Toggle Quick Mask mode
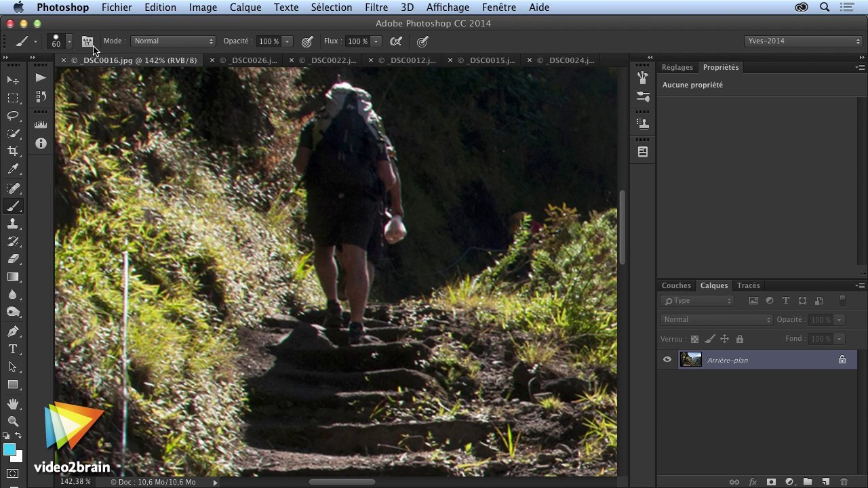Viewport: 868px width, 488px height. coord(13,474)
